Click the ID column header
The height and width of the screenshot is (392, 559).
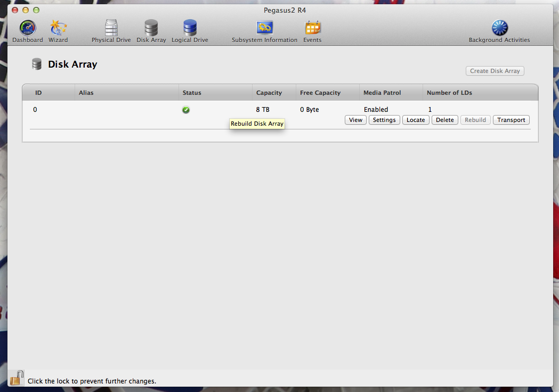pos(38,92)
